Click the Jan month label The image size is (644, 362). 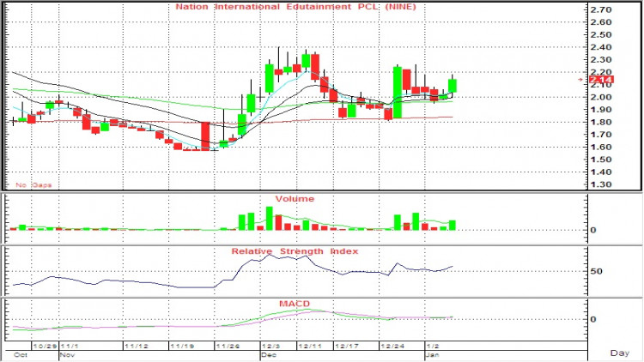[x=432, y=353]
